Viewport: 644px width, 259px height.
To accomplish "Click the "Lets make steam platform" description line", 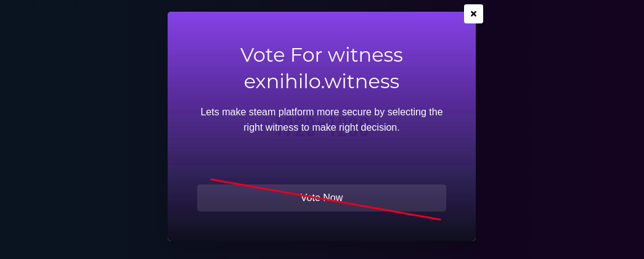I will (x=322, y=112).
